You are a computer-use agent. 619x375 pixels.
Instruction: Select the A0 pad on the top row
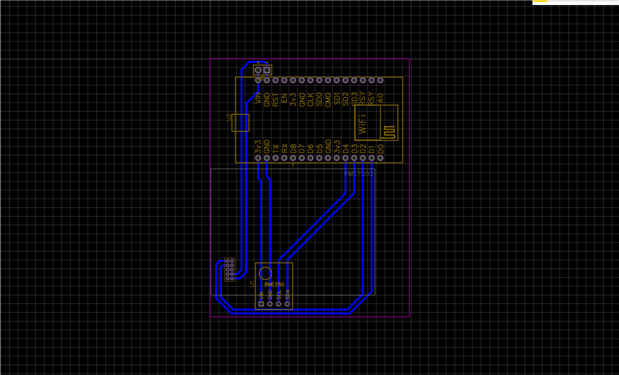380,80
